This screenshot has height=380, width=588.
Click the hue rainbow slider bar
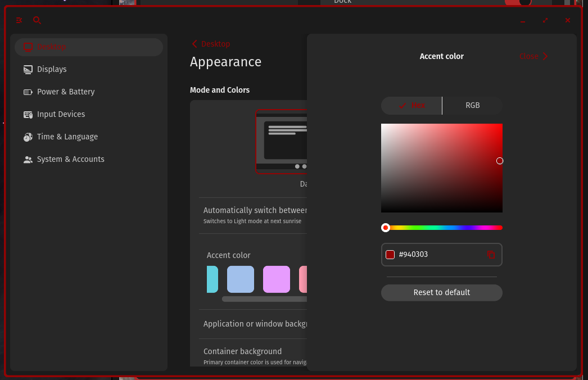pos(442,228)
